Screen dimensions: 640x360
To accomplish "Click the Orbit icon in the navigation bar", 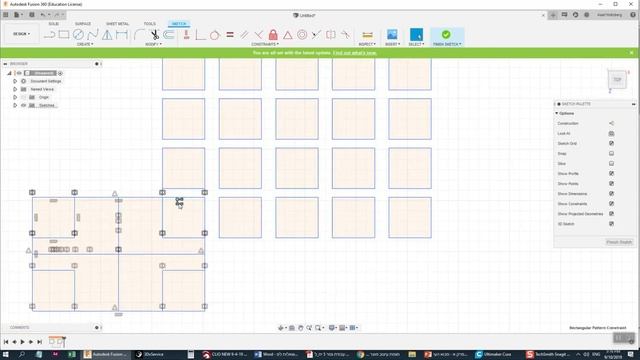I will [x=281, y=328].
